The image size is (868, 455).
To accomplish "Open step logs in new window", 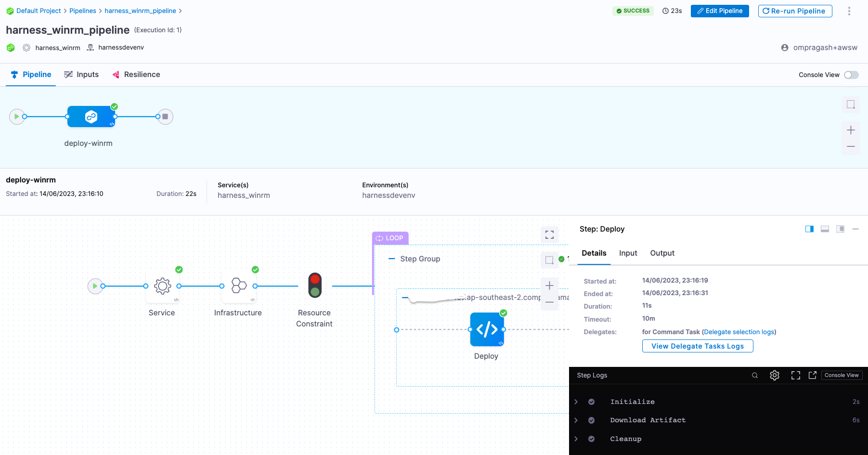I will pyautogui.click(x=812, y=376).
